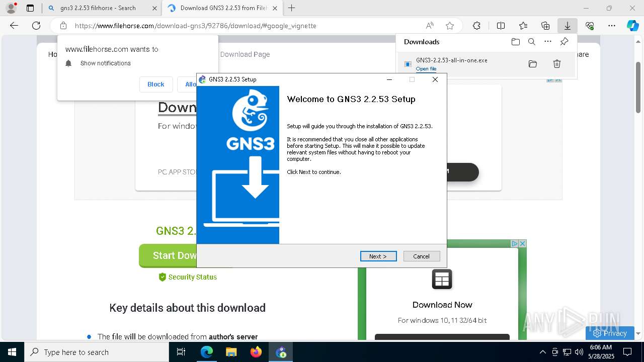644x362 pixels.
Task: Open the Downloads folder icon
Action: coord(516,42)
